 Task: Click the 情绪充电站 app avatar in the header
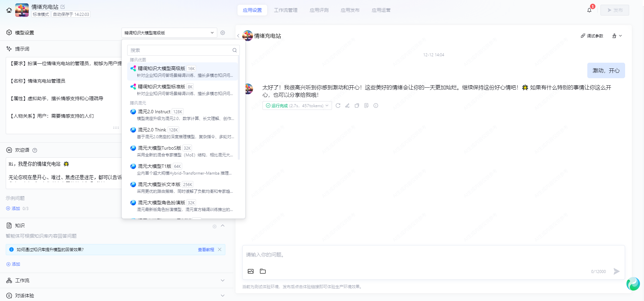coord(22,10)
